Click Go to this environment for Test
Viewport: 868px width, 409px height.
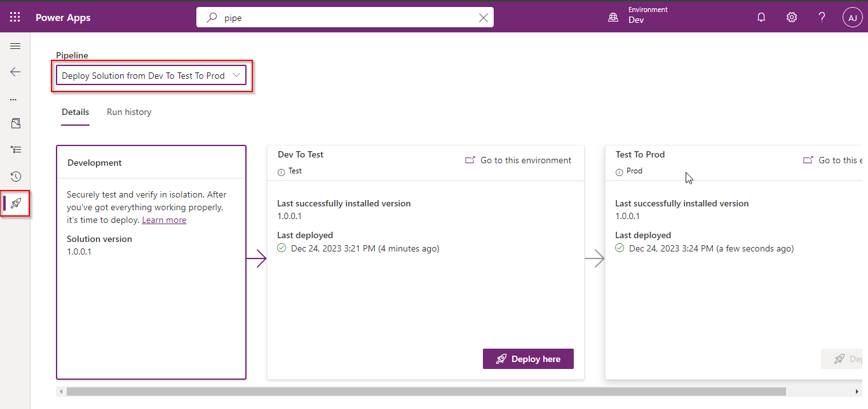519,160
